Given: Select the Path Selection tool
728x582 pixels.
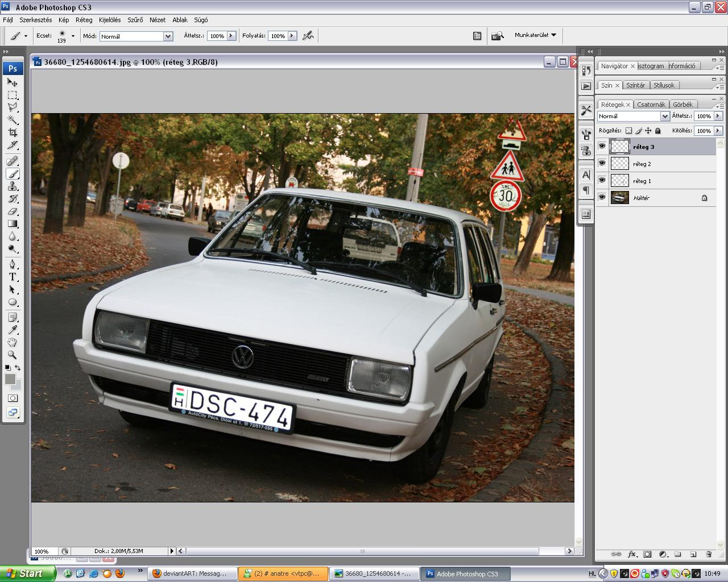Looking at the screenshot, I should click(x=13, y=290).
